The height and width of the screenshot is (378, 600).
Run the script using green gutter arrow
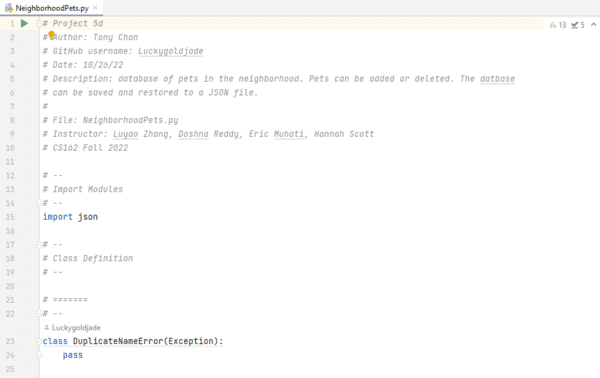[x=24, y=23]
